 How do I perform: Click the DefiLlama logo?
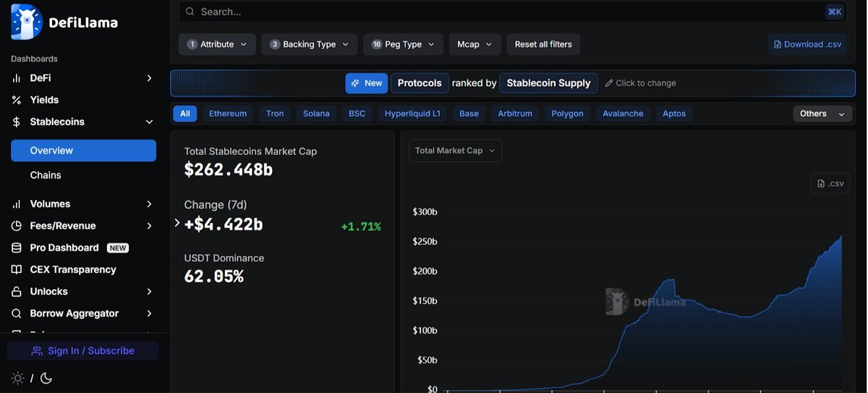point(64,22)
